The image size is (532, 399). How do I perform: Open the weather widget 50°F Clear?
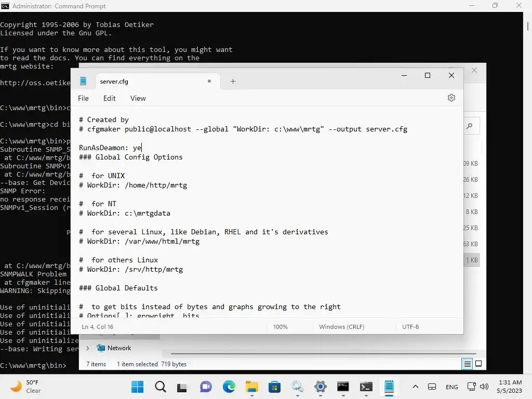25,387
